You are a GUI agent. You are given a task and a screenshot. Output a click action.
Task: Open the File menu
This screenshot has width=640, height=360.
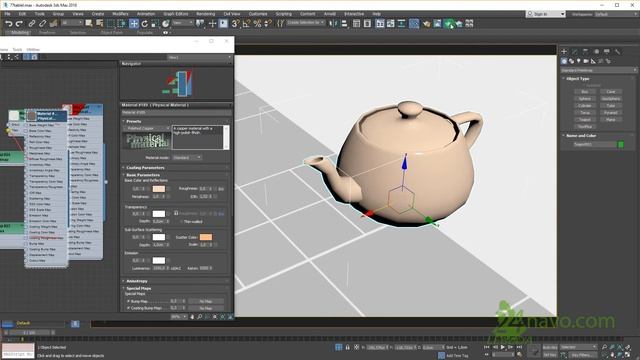[x=7, y=14]
